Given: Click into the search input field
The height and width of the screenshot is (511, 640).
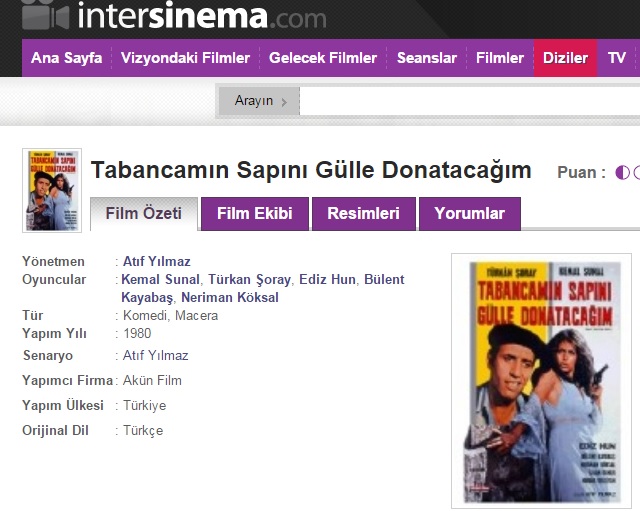Looking at the screenshot, I should 468,101.
